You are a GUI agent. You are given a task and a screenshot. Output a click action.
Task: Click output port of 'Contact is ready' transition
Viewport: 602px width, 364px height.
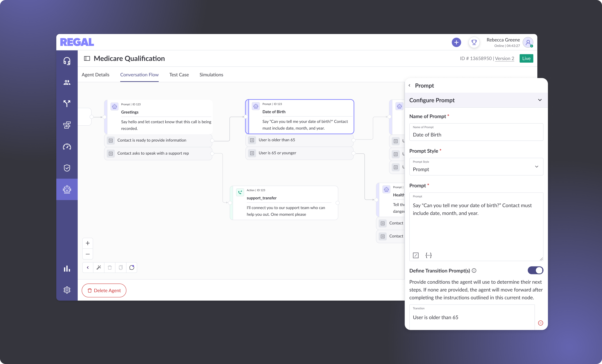(x=212, y=140)
